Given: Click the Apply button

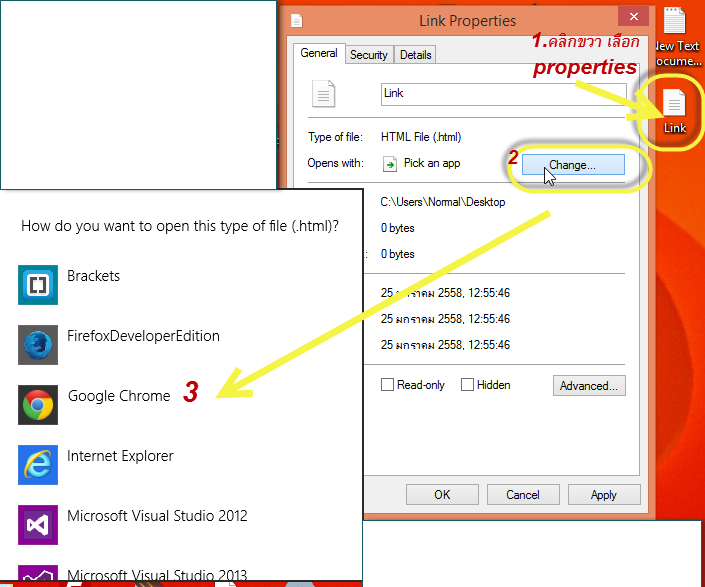Looking at the screenshot, I should coord(604,495).
